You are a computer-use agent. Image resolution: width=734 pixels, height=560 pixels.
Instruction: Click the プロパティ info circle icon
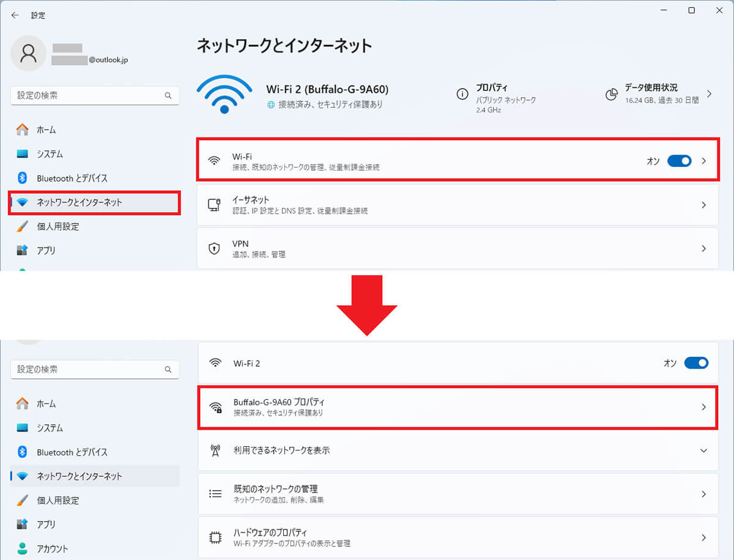coord(462,94)
